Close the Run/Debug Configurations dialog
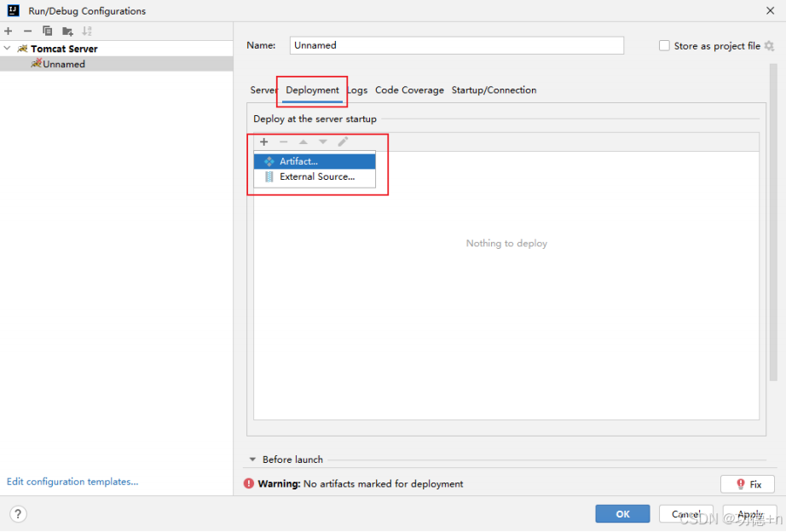786x532 pixels. pos(771,10)
